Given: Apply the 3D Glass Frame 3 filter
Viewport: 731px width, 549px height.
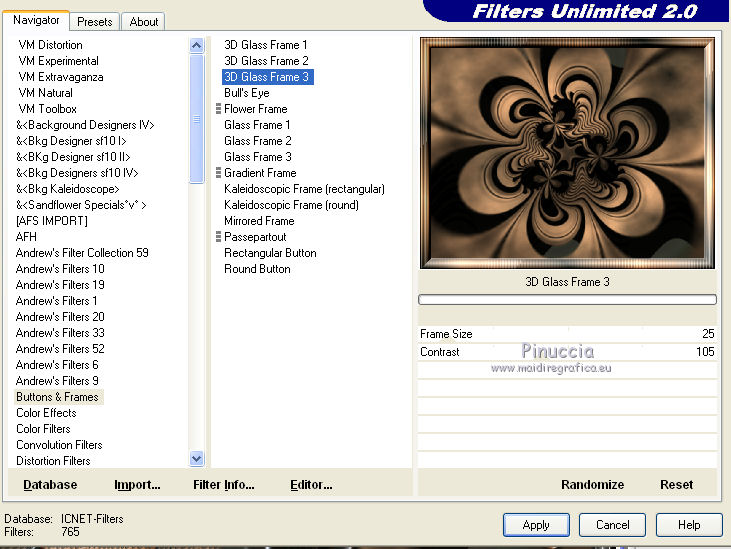Looking at the screenshot, I should 536,525.
